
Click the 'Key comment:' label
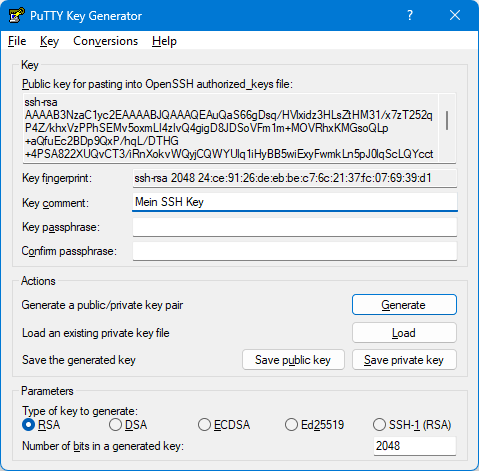[55, 203]
